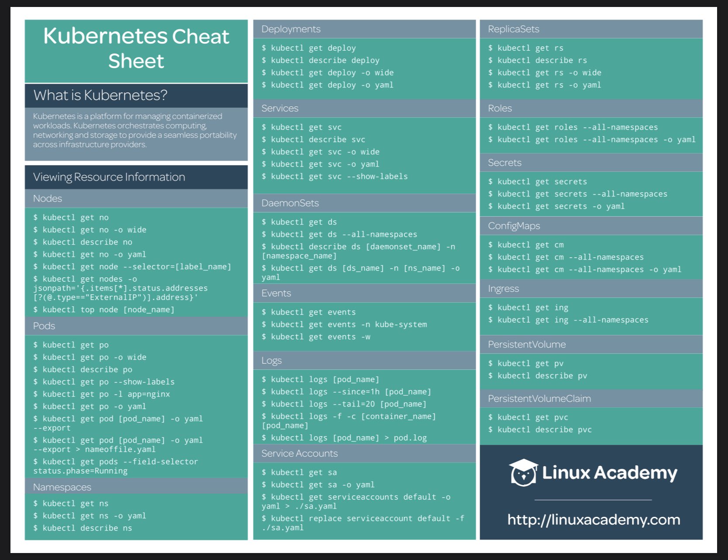
Task: Select 'kubectl describe svc' line
Action: [x=314, y=140]
